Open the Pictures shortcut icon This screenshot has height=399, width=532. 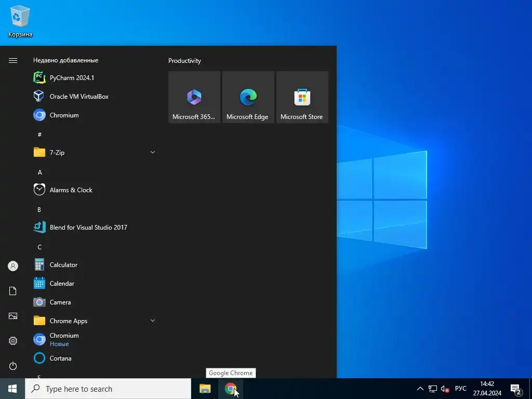pyautogui.click(x=13, y=316)
